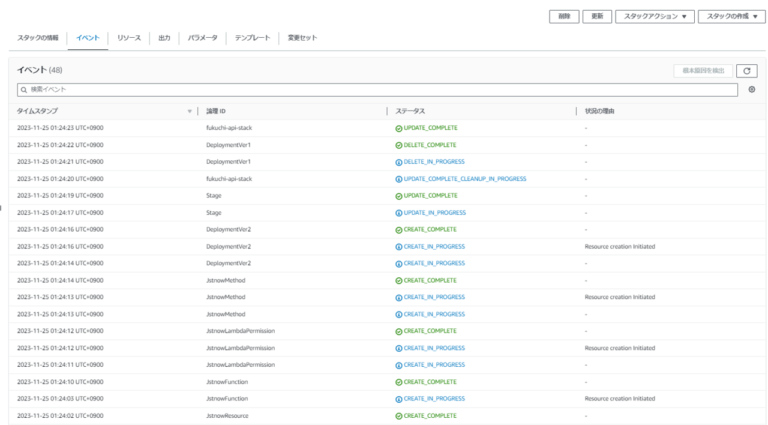Show the テンプレート tab
Image resolution: width=768 pixels, height=425 pixels.
click(252, 38)
